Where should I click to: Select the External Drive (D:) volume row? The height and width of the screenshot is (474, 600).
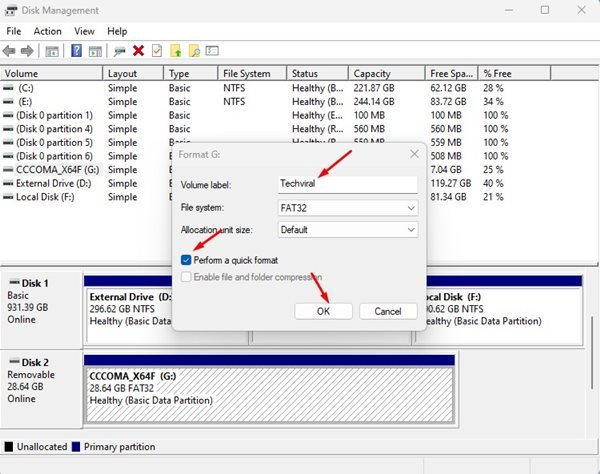point(50,184)
